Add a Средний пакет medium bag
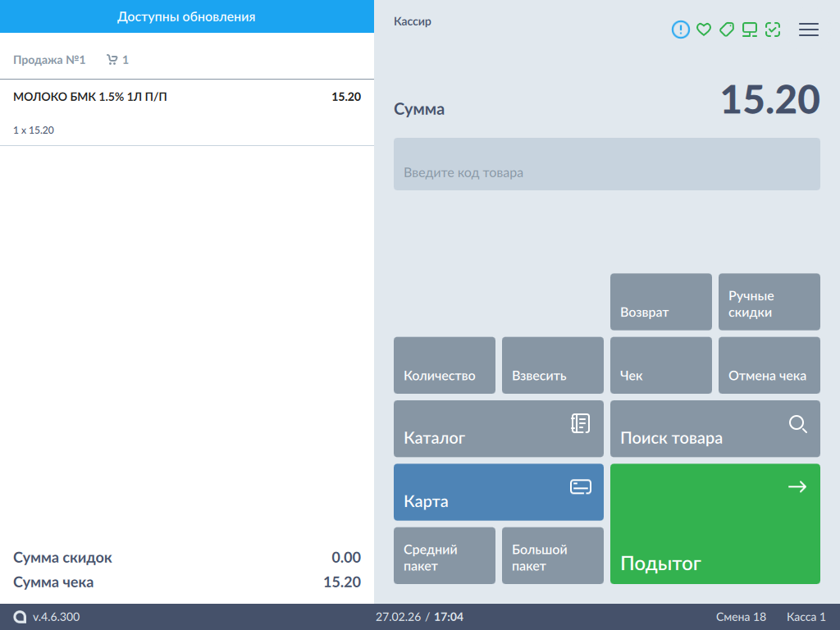The height and width of the screenshot is (630, 840). 444,555
